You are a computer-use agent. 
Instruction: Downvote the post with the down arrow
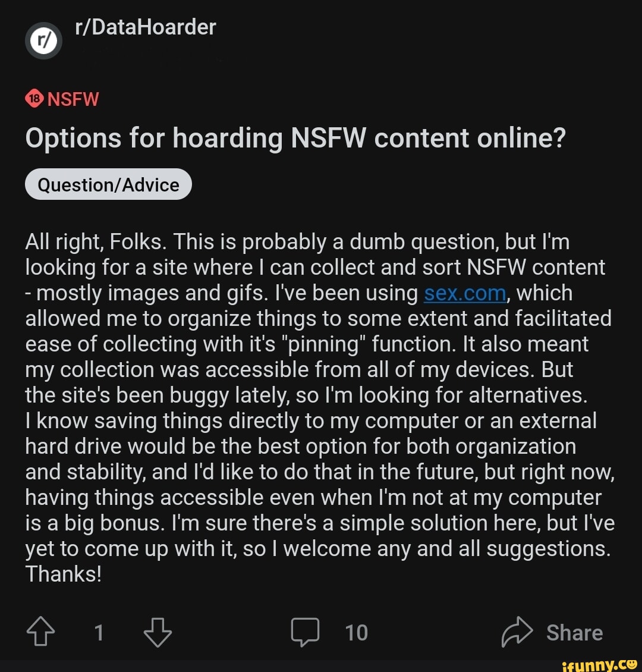(x=158, y=632)
